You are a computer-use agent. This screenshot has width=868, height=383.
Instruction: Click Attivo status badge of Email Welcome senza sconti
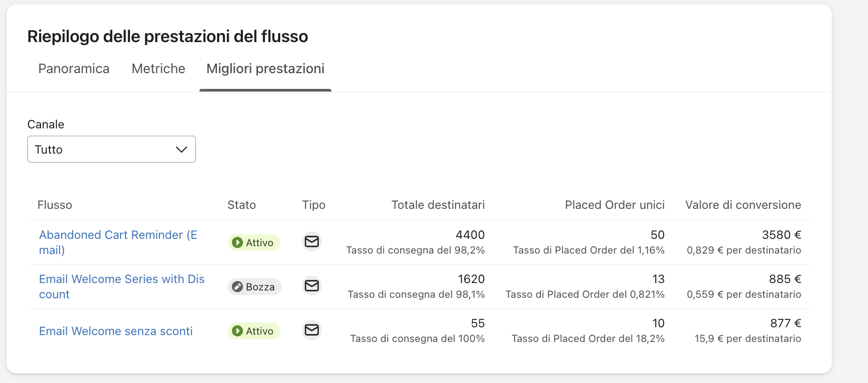(x=253, y=331)
